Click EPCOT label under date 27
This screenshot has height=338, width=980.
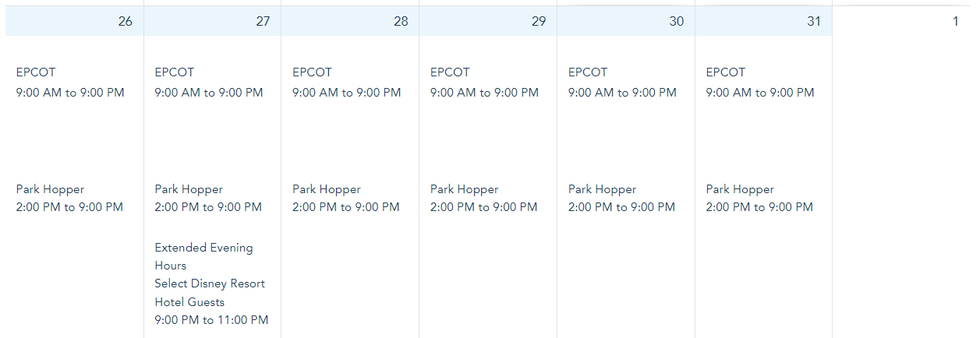175,72
